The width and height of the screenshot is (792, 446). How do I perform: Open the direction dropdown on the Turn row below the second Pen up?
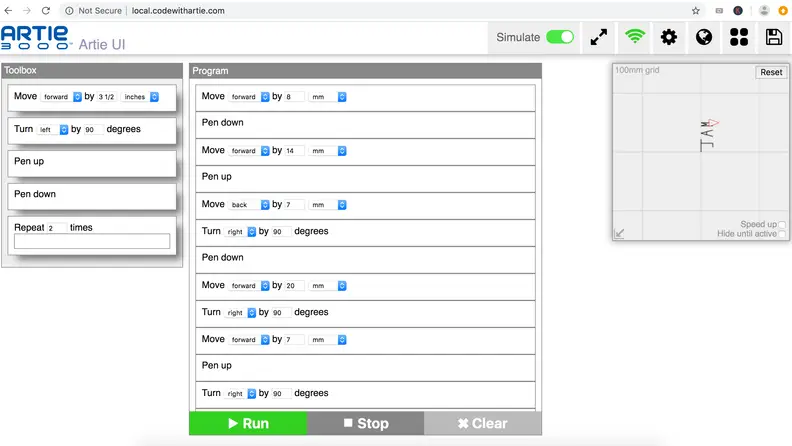240,393
